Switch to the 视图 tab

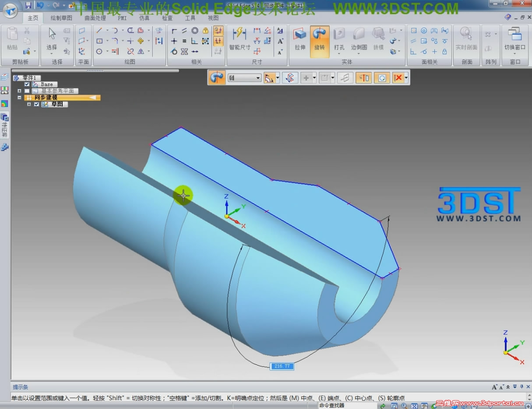pos(213,18)
